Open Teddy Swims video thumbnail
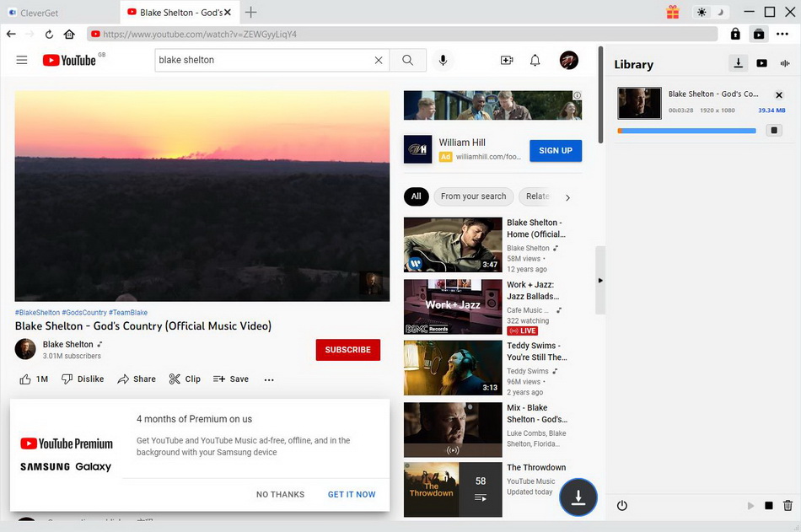Image resolution: width=801 pixels, height=532 pixels. tap(453, 368)
